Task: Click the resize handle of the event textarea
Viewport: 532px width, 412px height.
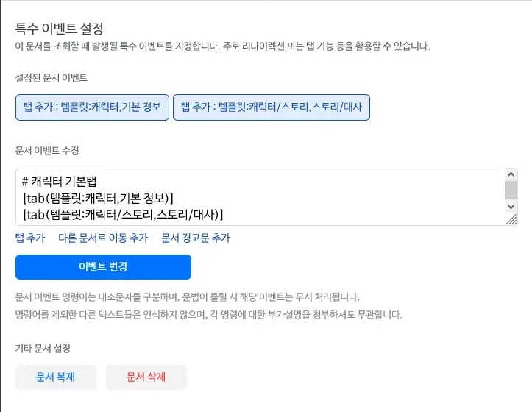Action: click(x=511, y=219)
